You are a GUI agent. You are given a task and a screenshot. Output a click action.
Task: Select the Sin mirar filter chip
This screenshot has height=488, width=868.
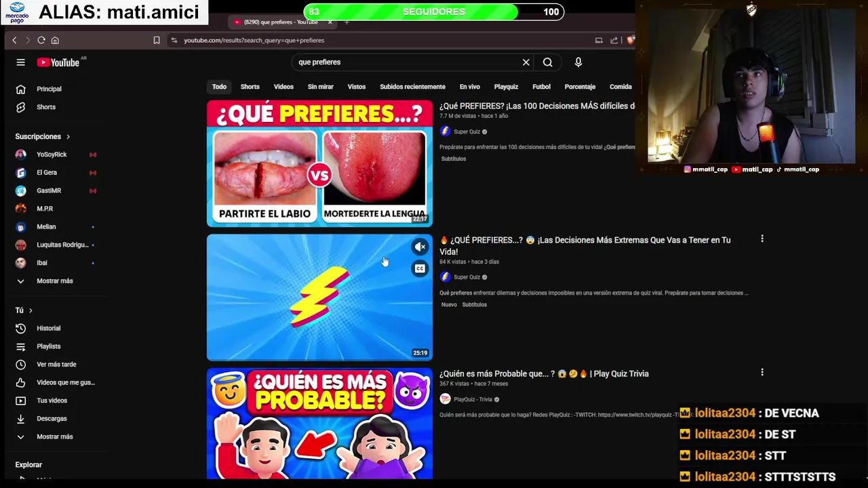tap(321, 87)
